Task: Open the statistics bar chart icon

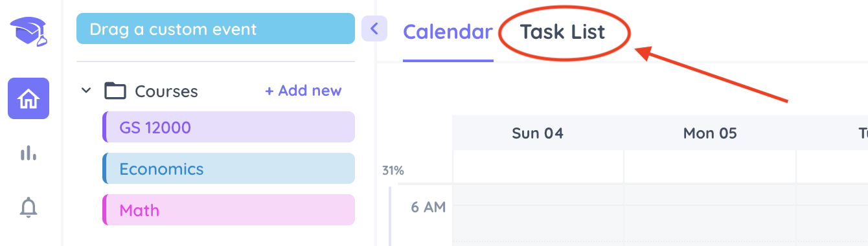Action: (x=29, y=153)
